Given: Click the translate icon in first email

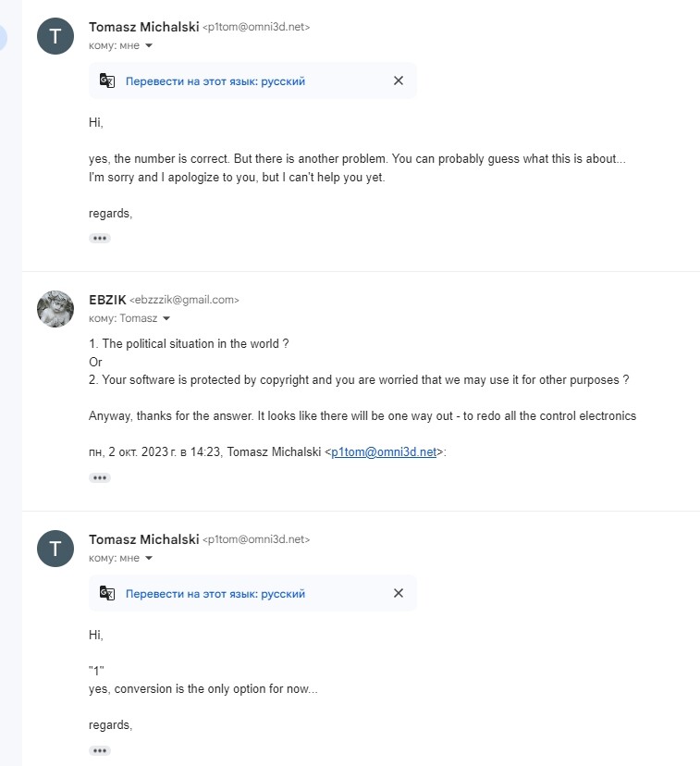Looking at the screenshot, I should 107,80.
